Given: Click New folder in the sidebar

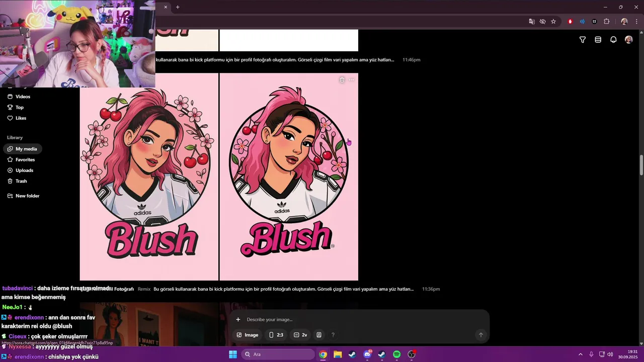Looking at the screenshot, I should [23, 196].
